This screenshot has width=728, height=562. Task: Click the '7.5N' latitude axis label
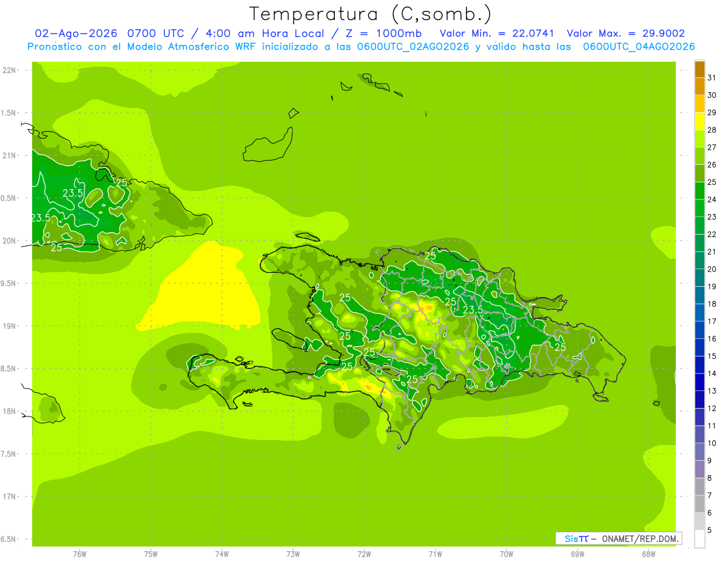(8, 454)
